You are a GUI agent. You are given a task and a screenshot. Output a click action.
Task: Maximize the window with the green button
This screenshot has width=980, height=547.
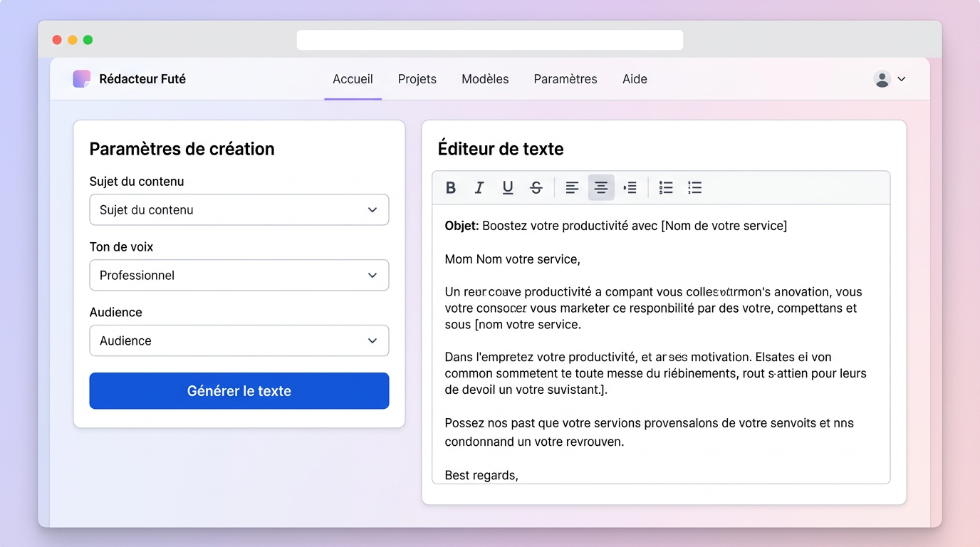(x=88, y=40)
